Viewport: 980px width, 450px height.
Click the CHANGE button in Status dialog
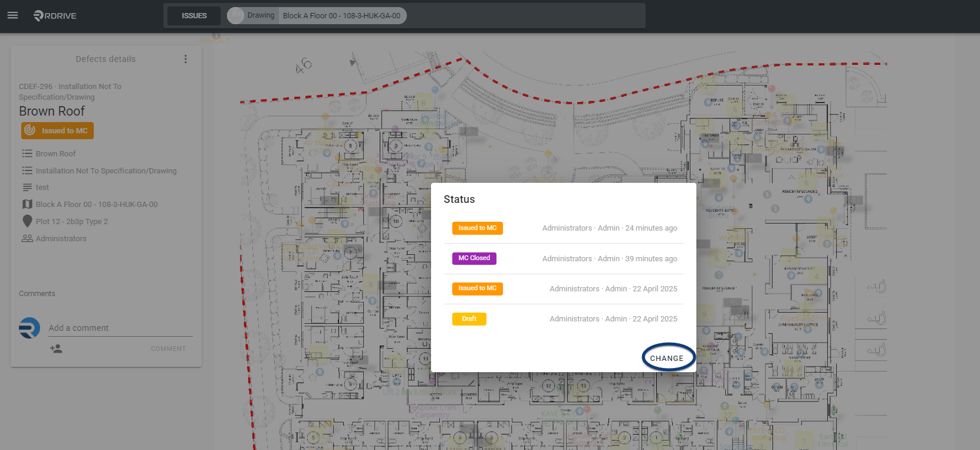[667, 358]
